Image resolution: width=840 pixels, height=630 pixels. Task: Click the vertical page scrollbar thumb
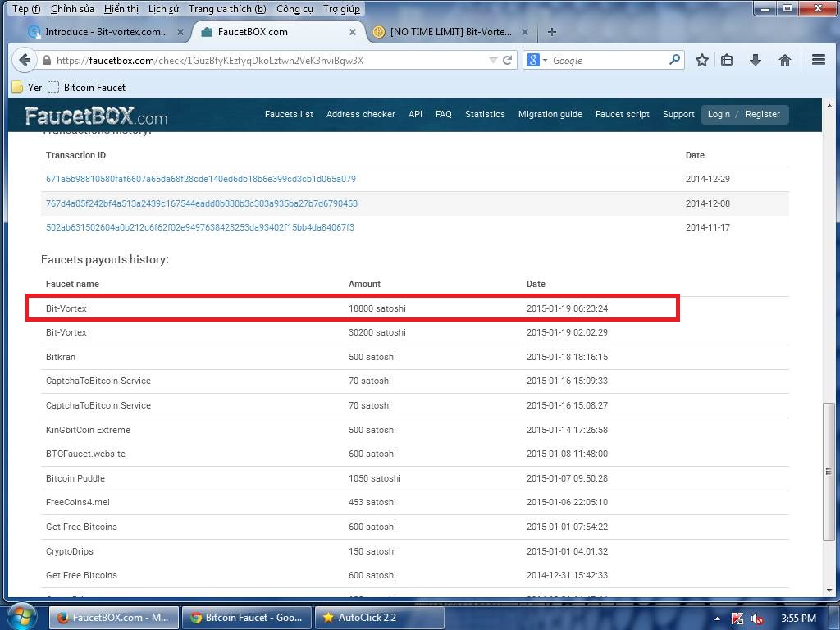pyautogui.click(x=829, y=472)
